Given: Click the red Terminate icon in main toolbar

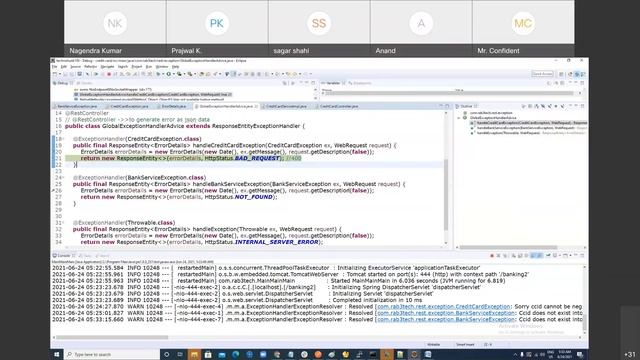Looking at the screenshot, I should pos(109,74).
